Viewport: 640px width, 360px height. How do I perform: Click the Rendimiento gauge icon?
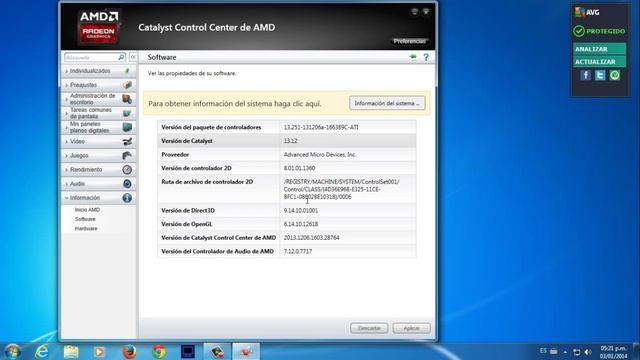click(127, 169)
